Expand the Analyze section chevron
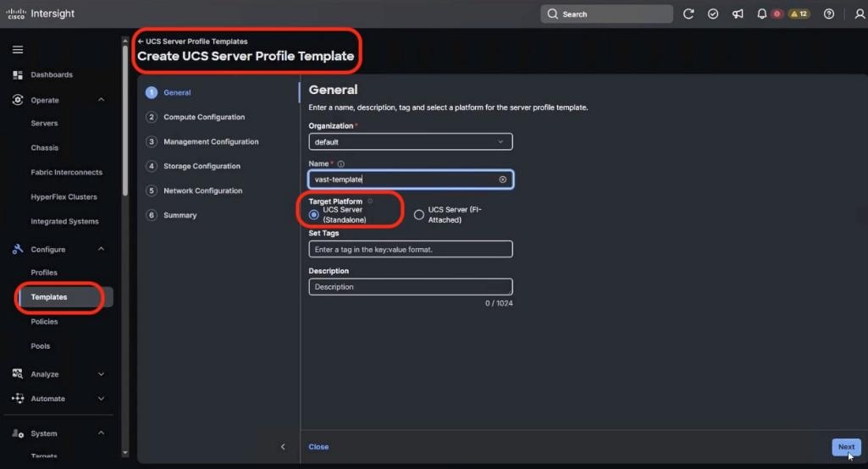Viewport: 868px width, 469px height. click(102, 373)
